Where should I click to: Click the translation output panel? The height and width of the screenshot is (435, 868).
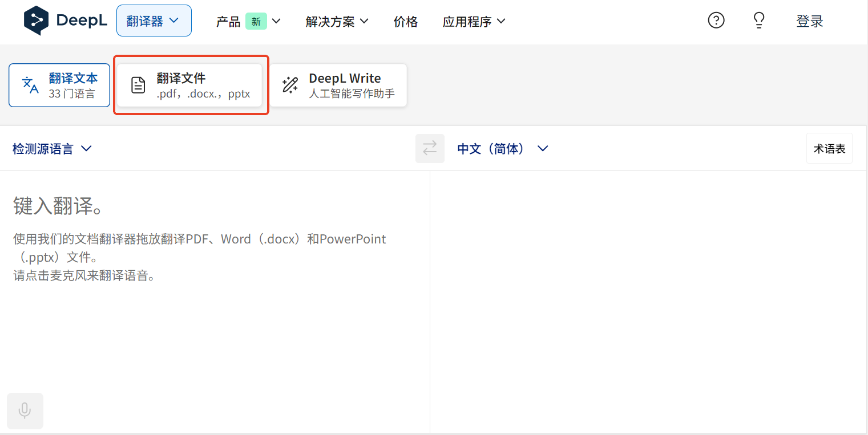click(648, 302)
